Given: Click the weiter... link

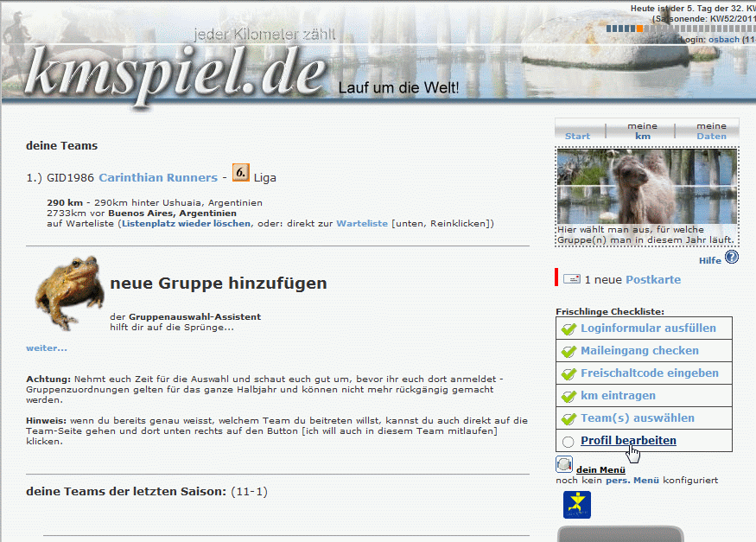Looking at the screenshot, I should 47,348.
